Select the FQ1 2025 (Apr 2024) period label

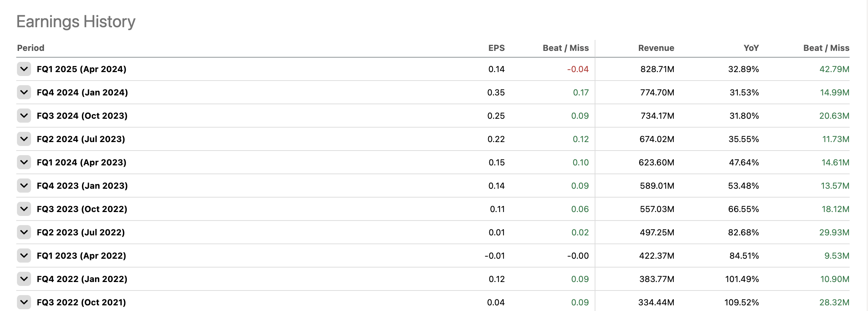pos(82,69)
